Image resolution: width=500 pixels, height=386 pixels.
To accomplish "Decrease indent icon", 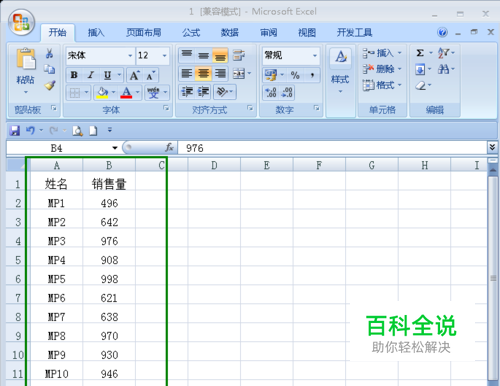I will (x=187, y=92).
